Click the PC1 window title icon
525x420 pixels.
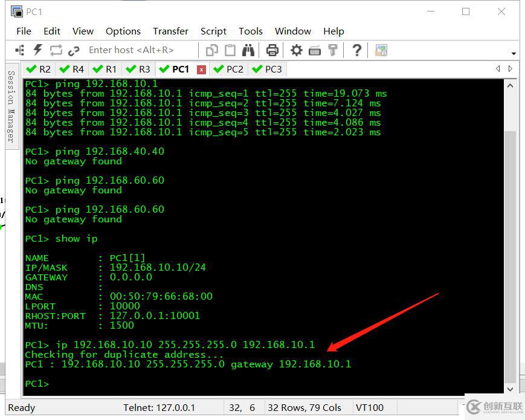(x=17, y=11)
